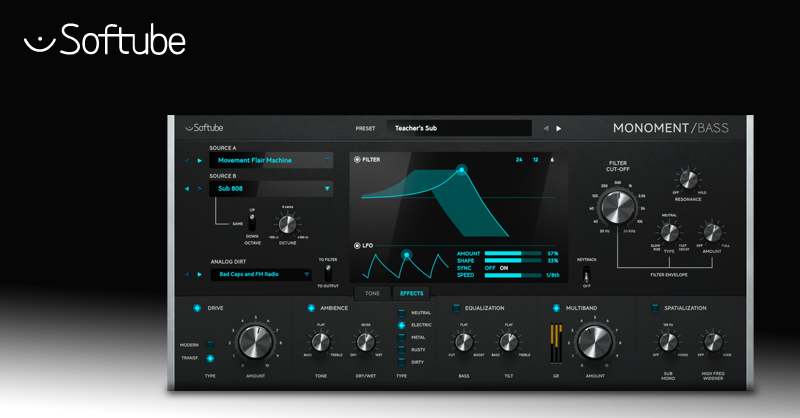Switch to the Effects tab
The height and width of the screenshot is (418, 800).
(x=411, y=293)
